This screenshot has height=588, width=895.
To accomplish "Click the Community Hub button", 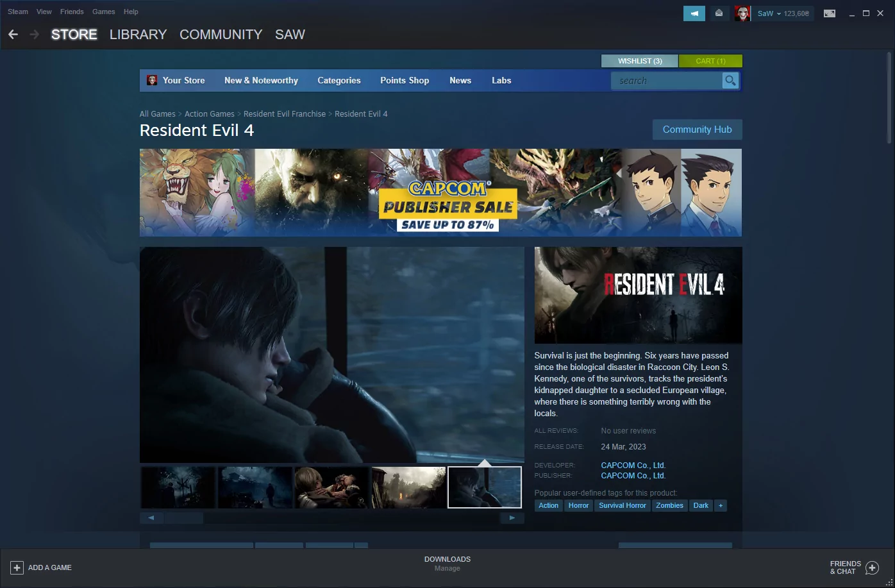I will (697, 130).
